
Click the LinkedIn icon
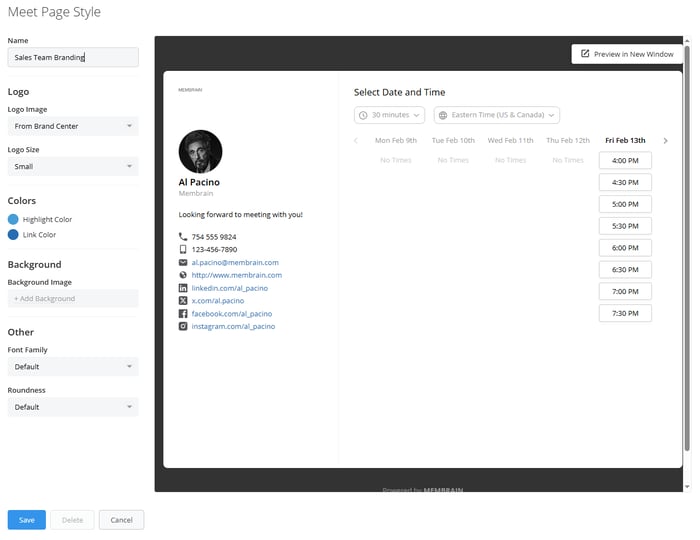(x=183, y=288)
